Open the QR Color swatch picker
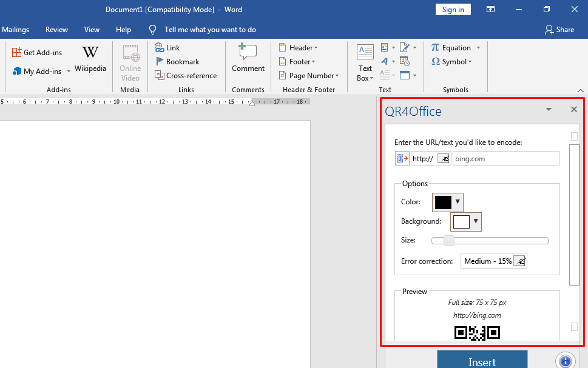 [x=448, y=202]
